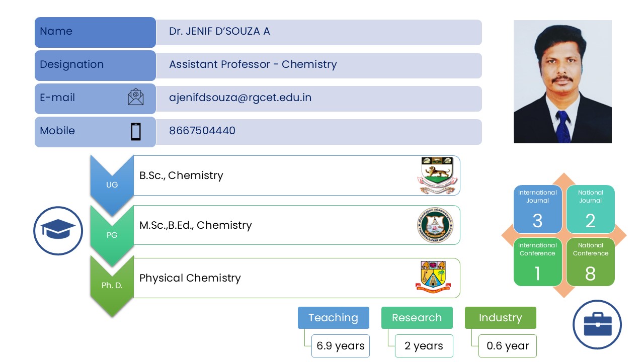Select the Research experience box

[417, 318]
